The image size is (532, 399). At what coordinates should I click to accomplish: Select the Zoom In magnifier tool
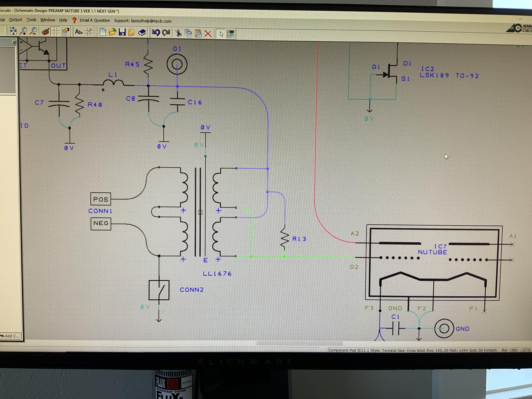coord(23,31)
